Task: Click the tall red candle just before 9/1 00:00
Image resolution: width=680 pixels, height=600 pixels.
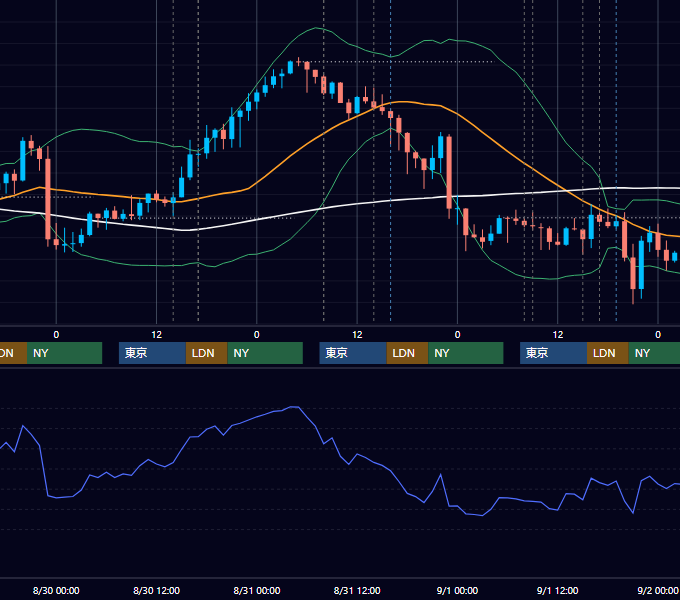Action: 449,173
